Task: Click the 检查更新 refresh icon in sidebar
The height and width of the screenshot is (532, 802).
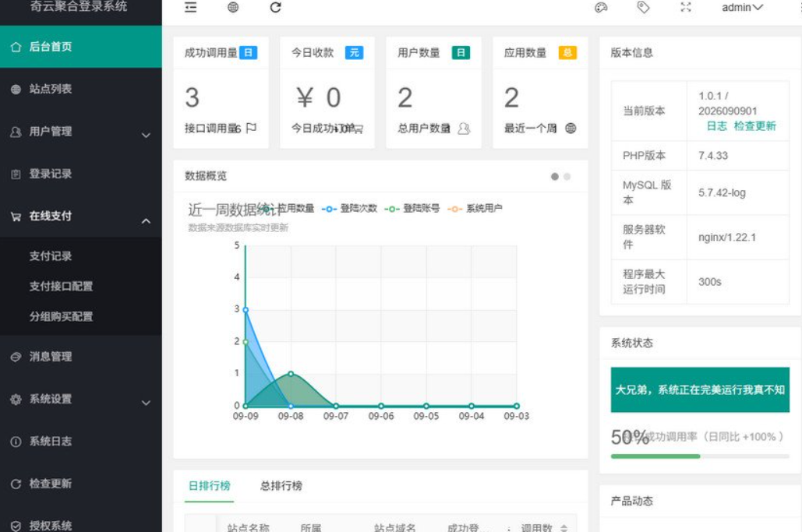Action: 16,484
